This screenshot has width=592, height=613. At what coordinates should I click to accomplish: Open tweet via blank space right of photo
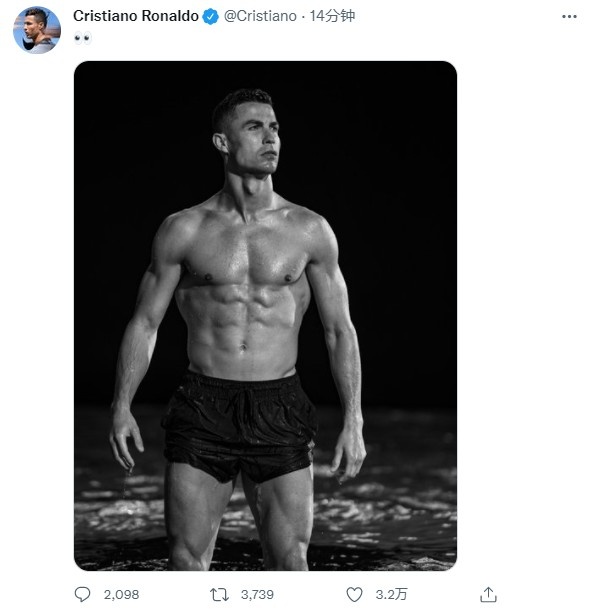[x=522, y=315]
